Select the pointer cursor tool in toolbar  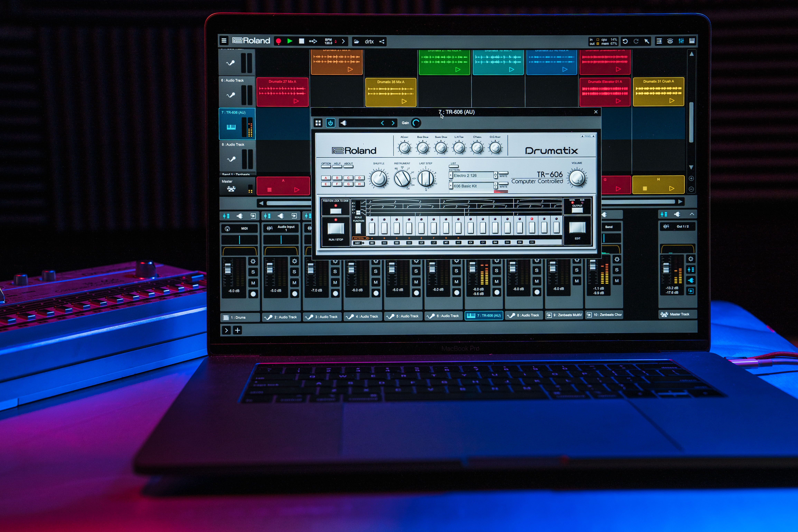pyautogui.click(x=647, y=41)
